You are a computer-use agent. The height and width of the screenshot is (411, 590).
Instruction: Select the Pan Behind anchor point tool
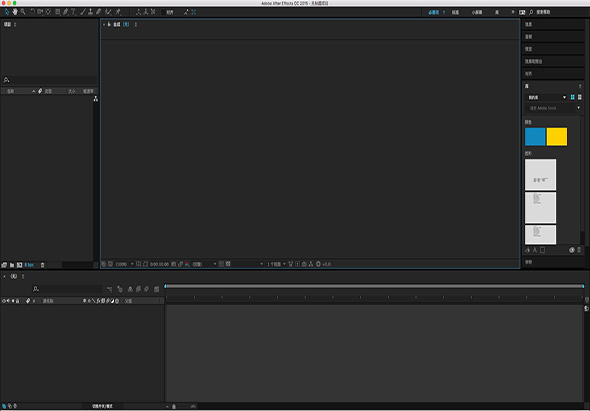click(x=48, y=12)
